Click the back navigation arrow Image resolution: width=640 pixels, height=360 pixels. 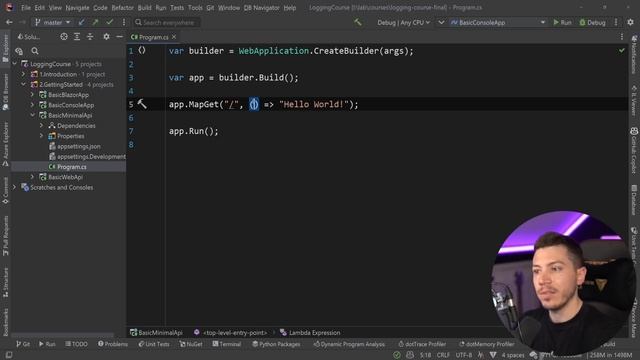pos(9,22)
